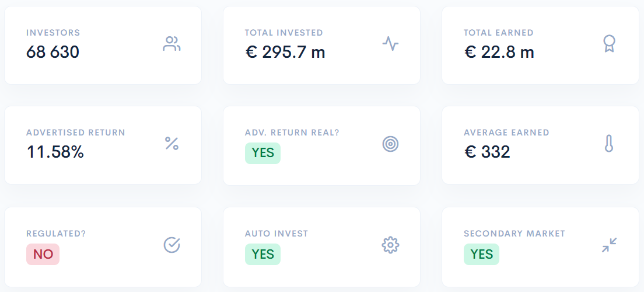
Task: Click the investors people icon
Action: [171, 44]
